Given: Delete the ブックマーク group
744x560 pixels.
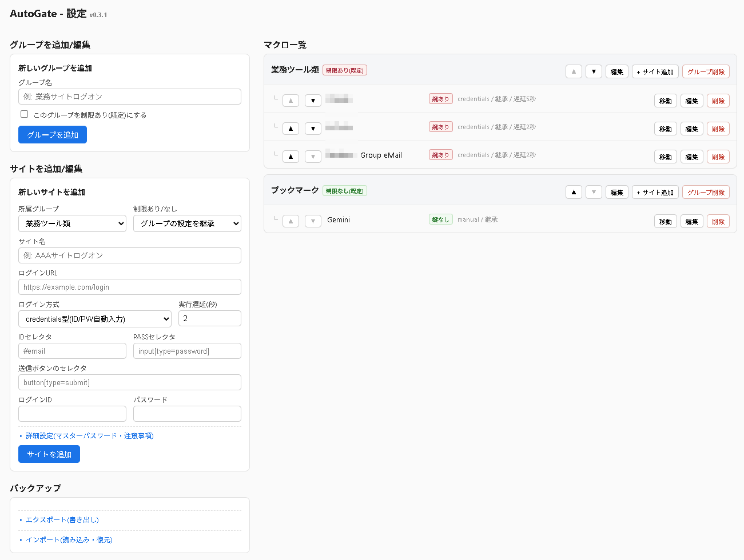Looking at the screenshot, I should point(706,192).
